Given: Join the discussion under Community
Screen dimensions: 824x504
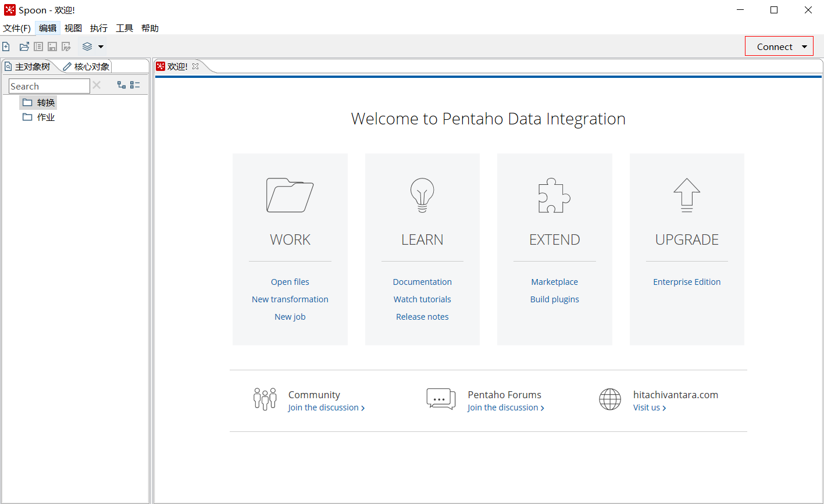Looking at the screenshot, I should [326, 408].
